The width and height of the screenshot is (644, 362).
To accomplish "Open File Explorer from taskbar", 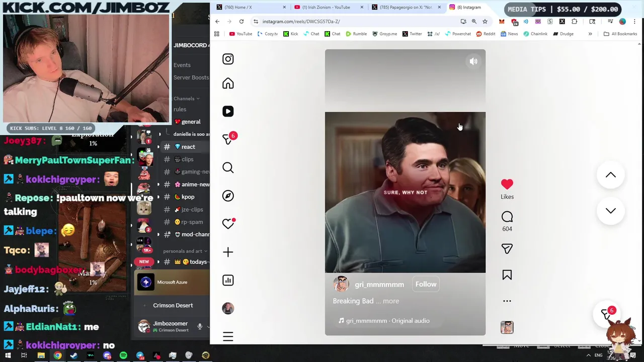I will click(41, 355).
